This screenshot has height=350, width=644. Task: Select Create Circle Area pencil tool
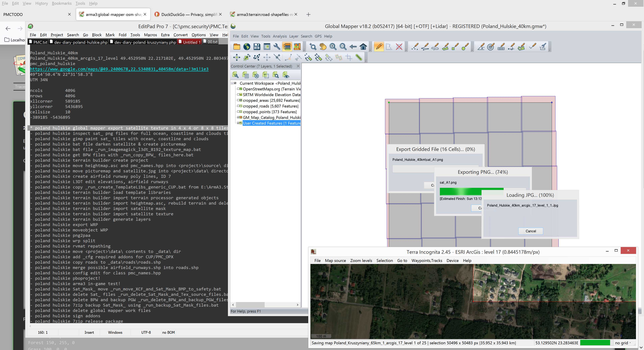point(465,47)
